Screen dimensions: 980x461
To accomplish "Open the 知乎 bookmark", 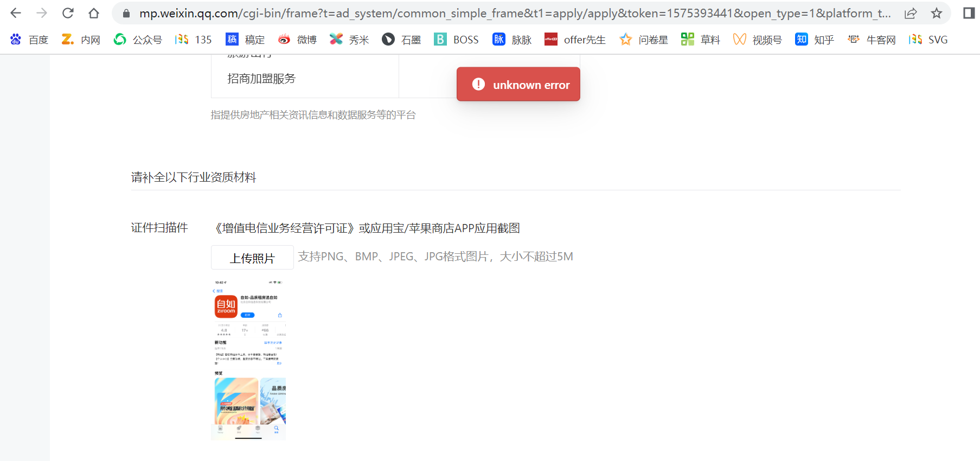I will point(815,40).
